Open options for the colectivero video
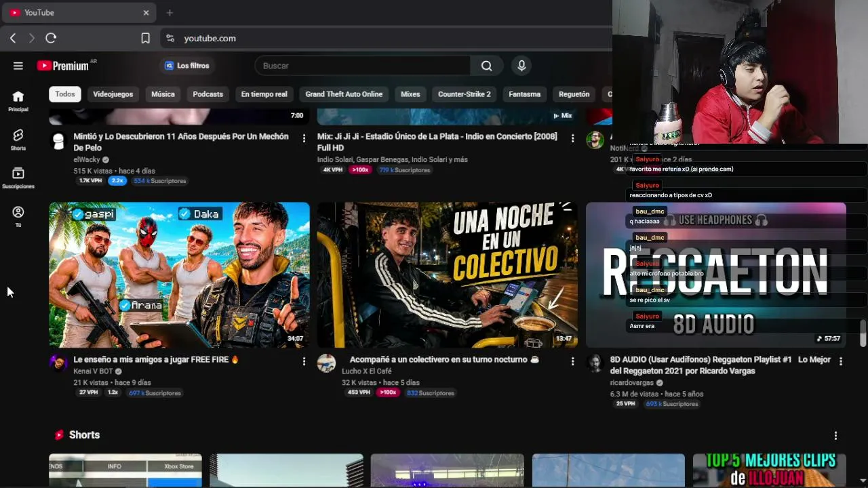This screenshot has width=868, height=488. 572,361
